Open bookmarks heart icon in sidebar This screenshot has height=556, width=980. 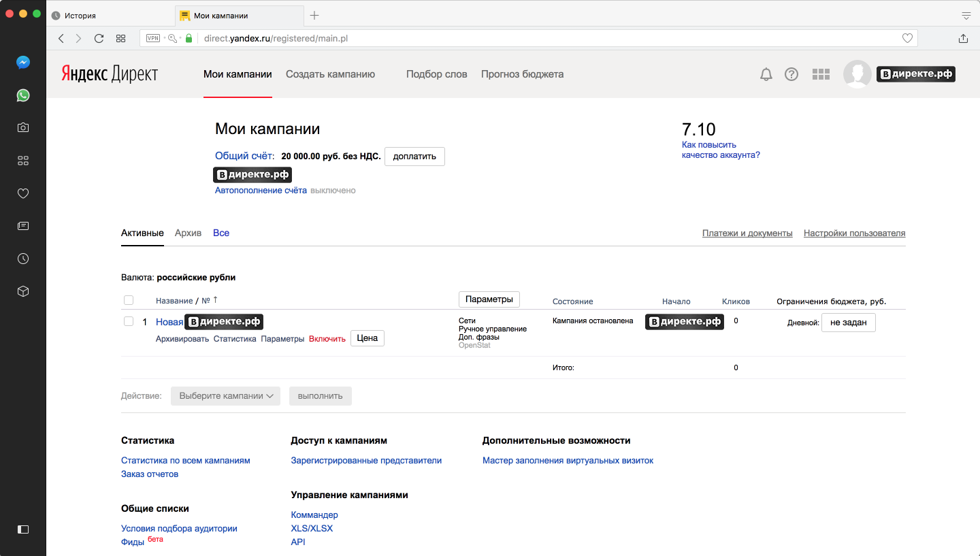[23, 193]
